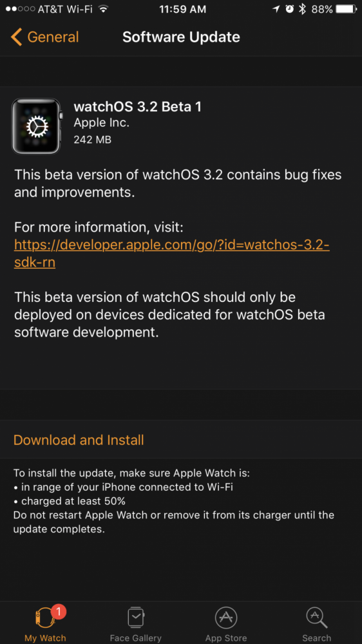Tap the Bluetooth status icon

303,9
